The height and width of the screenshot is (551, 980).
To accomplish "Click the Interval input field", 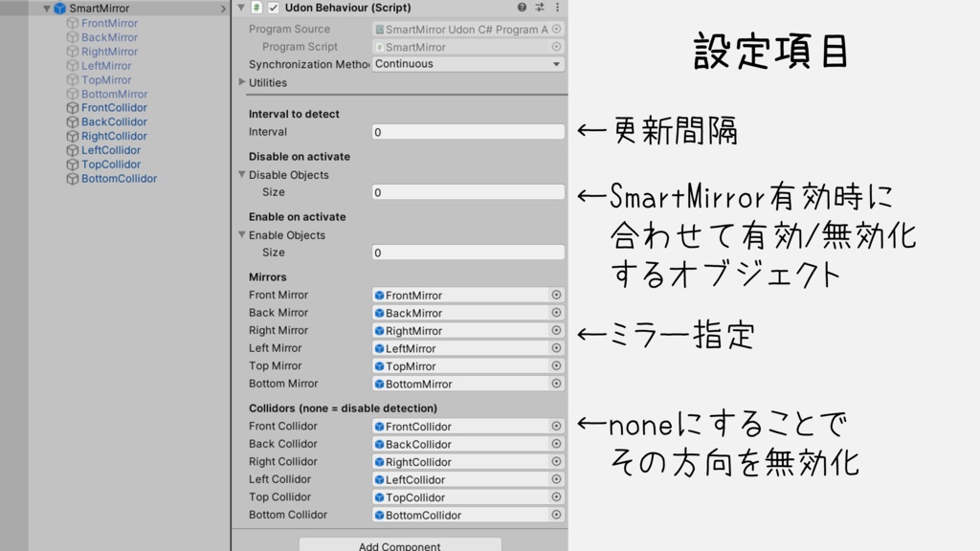I will coord(467,131).
